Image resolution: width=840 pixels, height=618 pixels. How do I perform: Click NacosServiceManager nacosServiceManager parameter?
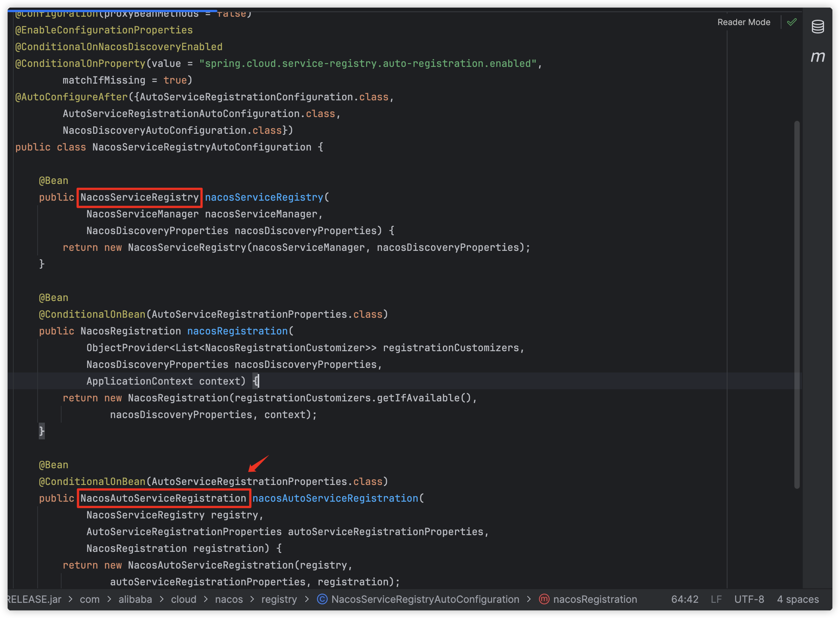click(202, 214)
